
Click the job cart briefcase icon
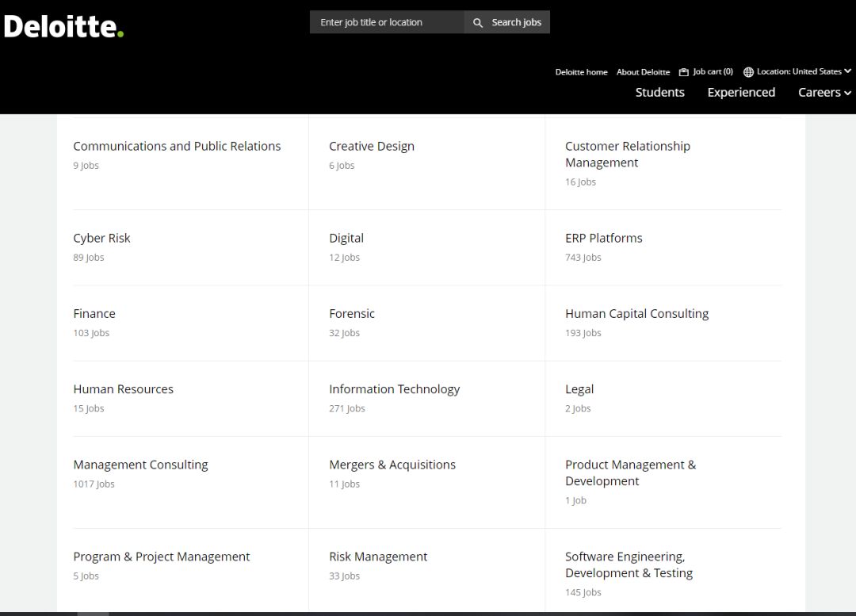click(683, 72)
